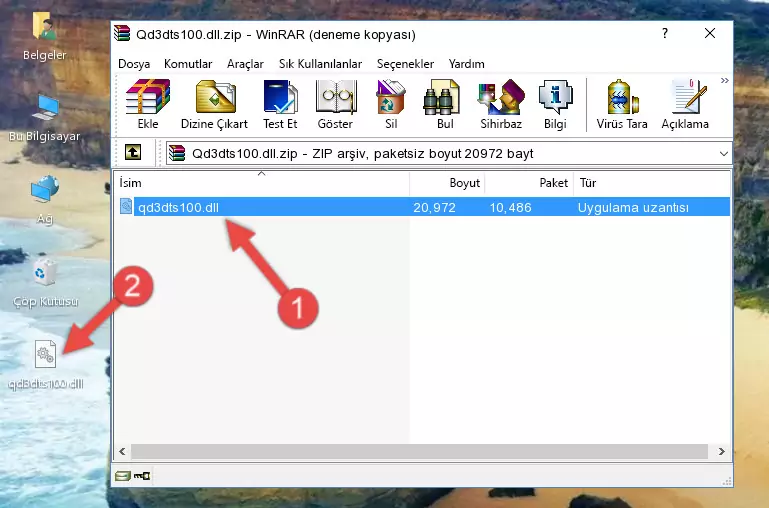Screen dimensions: 769x508
Task: Click the drive icon in status bar
Action: [x=123, y=475]
